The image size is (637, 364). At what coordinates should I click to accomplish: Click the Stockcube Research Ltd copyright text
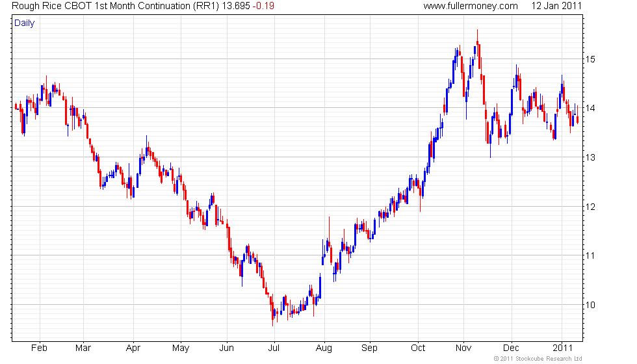pos(538,359)
